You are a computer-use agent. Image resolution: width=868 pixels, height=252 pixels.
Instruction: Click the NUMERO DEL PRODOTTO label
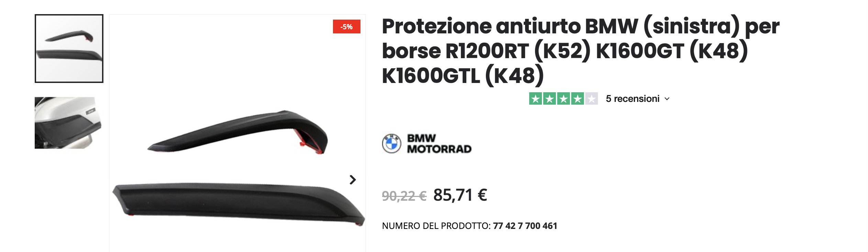point(436,226)
